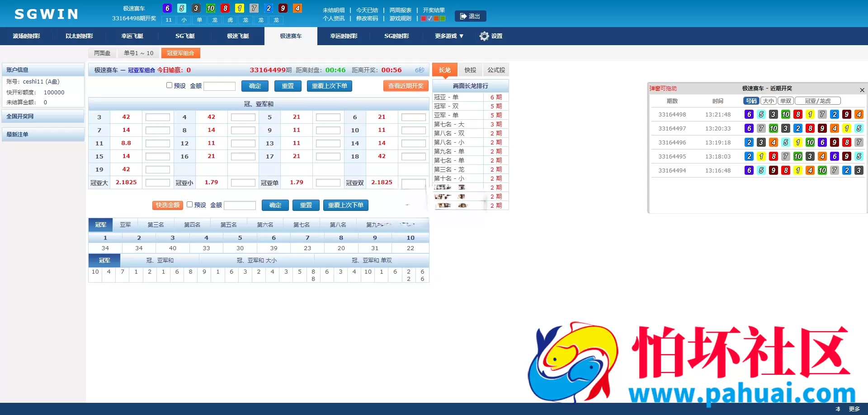Viewport: 868px width, 415px height.
Task: Click the top 确定 button
Action: pyautogui.click(x=255, y=86)
